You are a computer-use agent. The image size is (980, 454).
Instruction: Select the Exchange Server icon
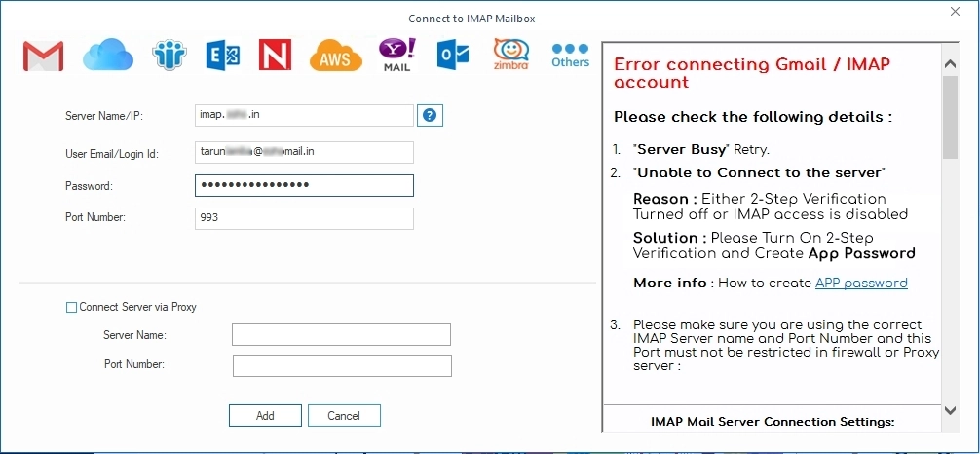[223, 56]
